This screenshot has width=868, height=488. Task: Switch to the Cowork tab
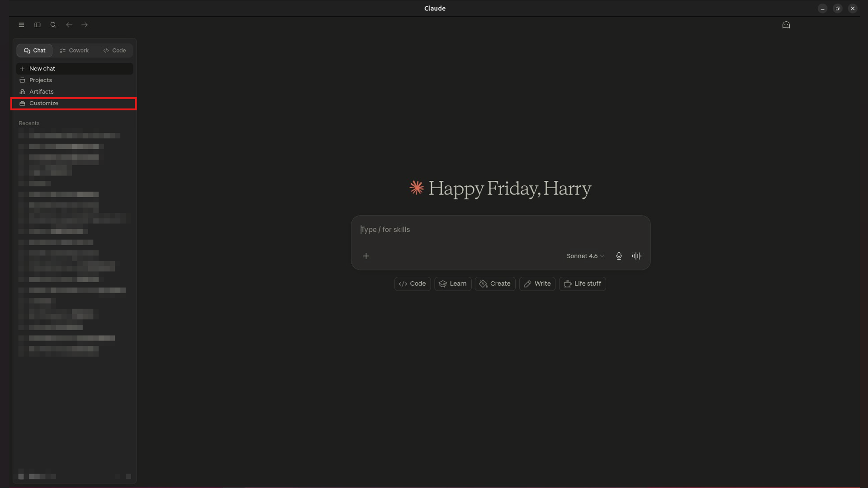74,51
